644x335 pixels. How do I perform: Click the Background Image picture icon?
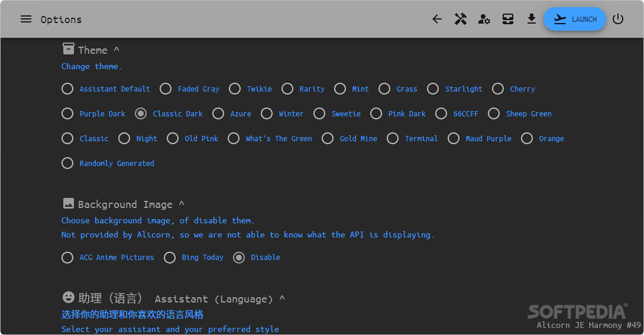pos(68,203)
